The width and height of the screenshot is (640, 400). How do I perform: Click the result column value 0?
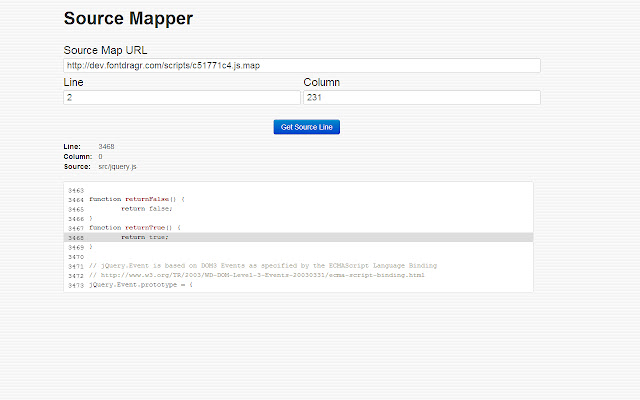(x=100, y=157)
